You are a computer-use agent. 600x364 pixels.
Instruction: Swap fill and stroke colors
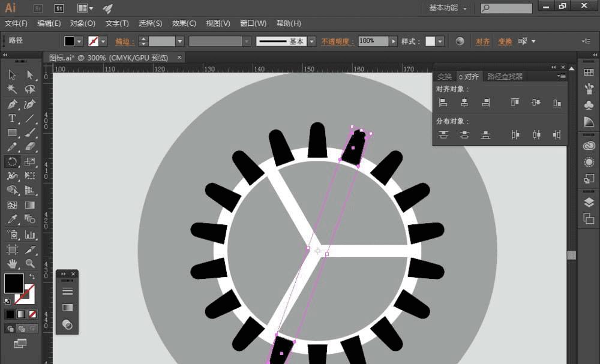pos(32,276)
